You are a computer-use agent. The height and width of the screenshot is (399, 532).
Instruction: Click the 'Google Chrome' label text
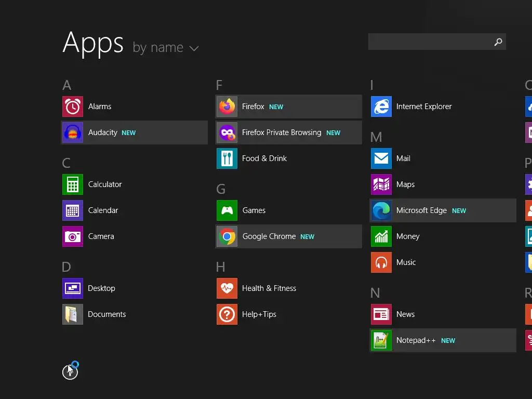(x=269, y=236)
